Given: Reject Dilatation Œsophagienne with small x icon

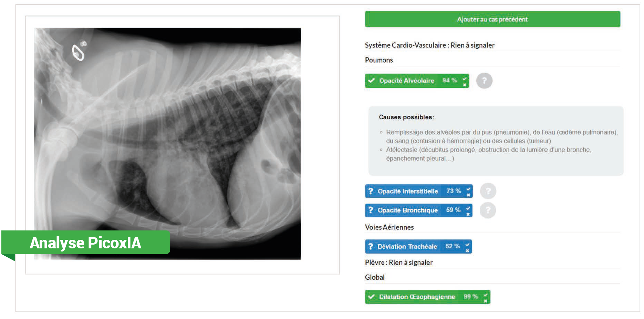Looking at the screenshot, I should (x=486, y=301).
